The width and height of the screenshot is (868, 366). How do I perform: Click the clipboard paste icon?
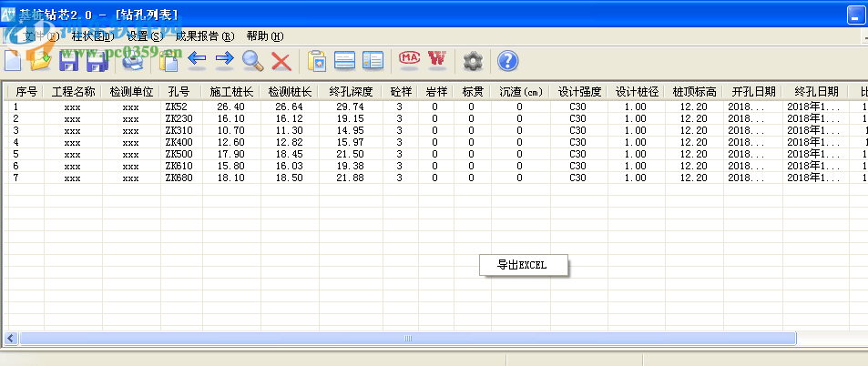pos(317,60)
